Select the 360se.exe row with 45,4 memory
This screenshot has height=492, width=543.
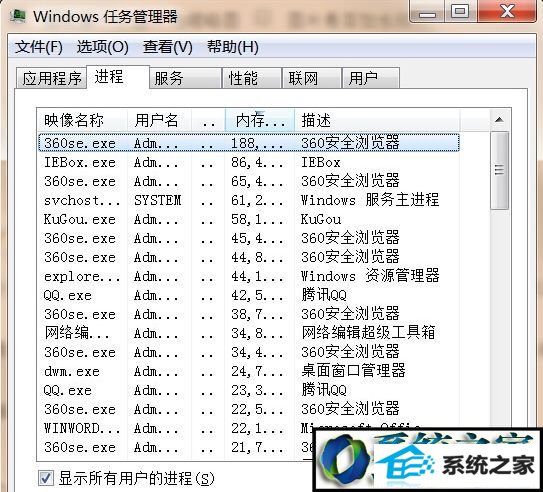click(249, 238)
